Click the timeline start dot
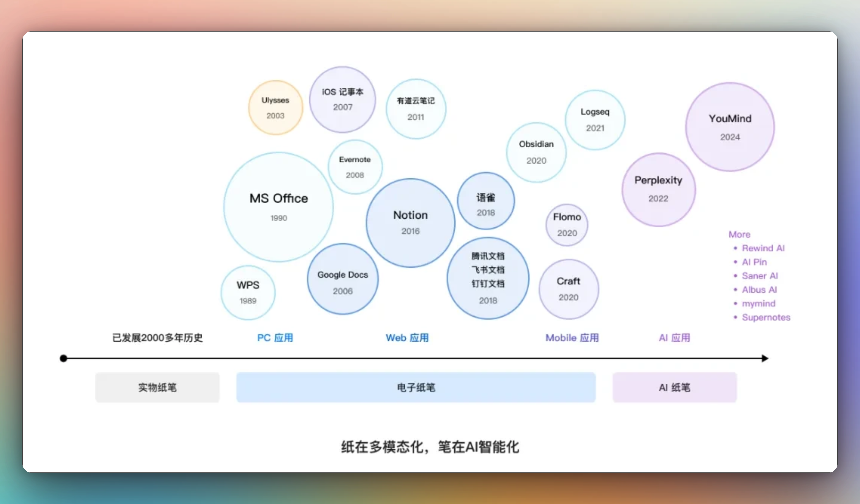The width and height of the screenshot is (860, 504). [63, 358]
